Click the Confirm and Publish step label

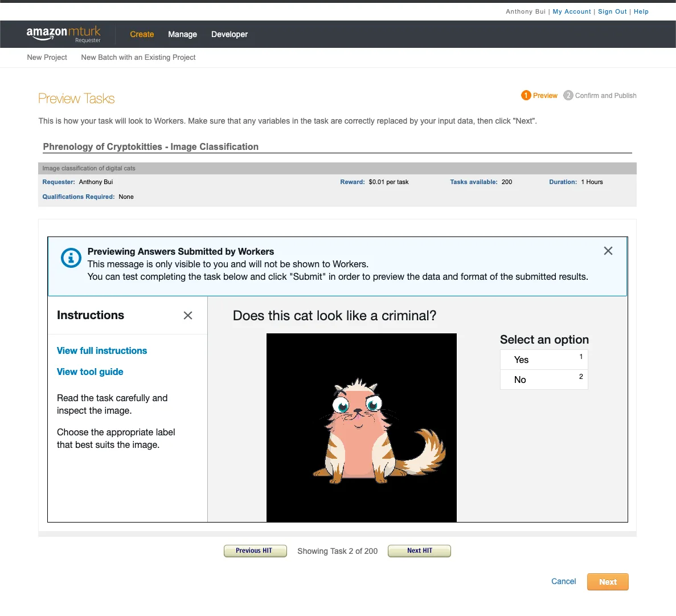[x=605, y=95]
